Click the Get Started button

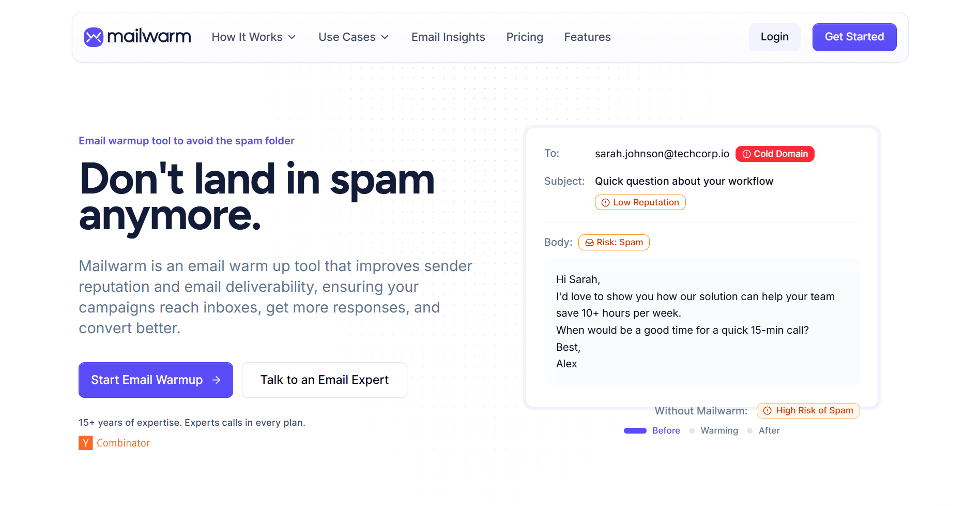(854, 37)
